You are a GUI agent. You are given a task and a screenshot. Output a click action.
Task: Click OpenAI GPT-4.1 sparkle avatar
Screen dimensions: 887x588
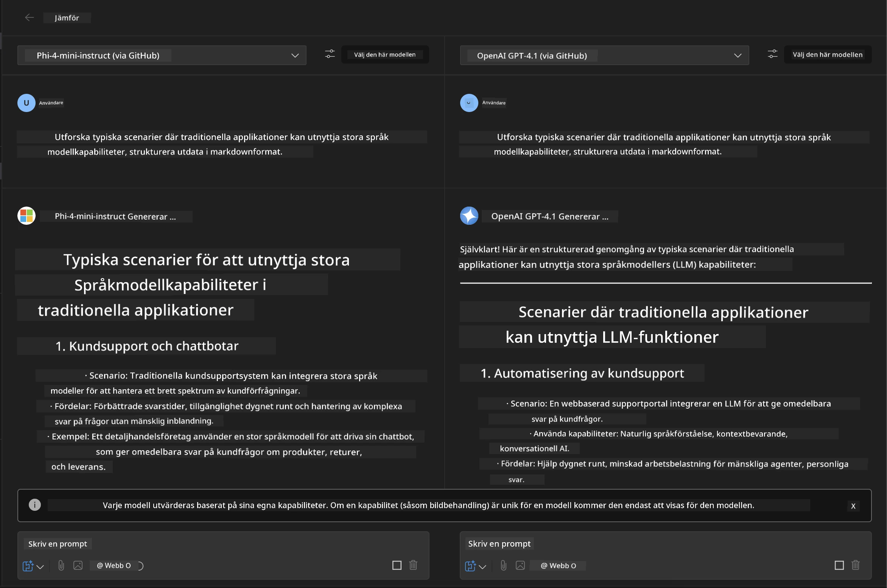tap(469, 216)
